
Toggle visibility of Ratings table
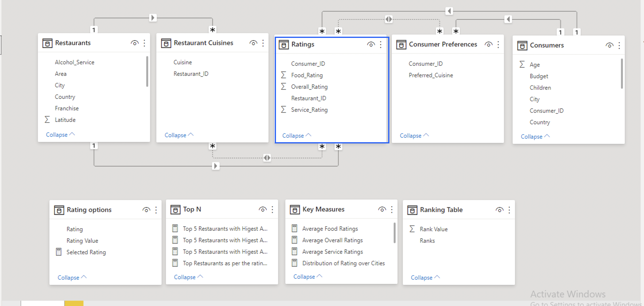(x=371, y=45)
